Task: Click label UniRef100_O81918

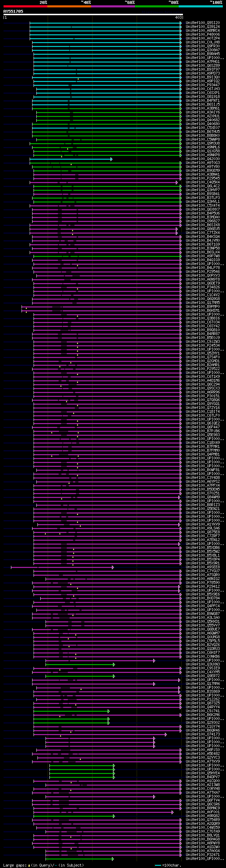Action: click(203, 96)
